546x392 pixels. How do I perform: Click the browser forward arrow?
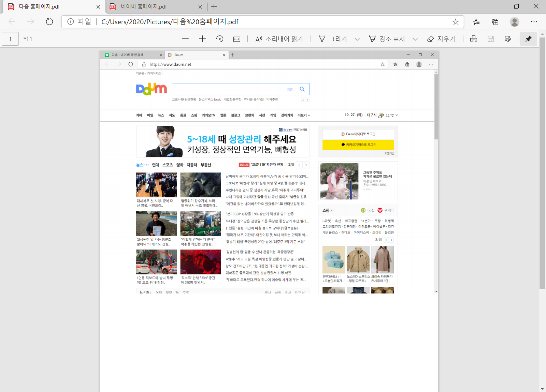click(31, 22)
